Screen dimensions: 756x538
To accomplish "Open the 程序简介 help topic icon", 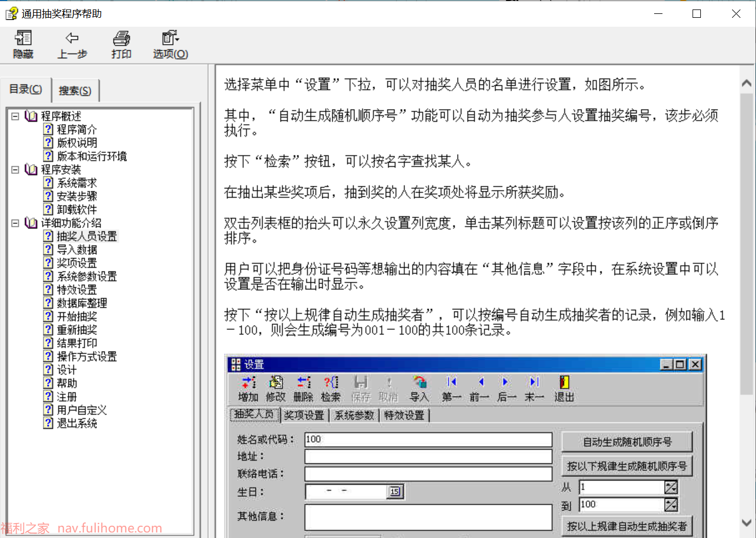I will point(49,130).
